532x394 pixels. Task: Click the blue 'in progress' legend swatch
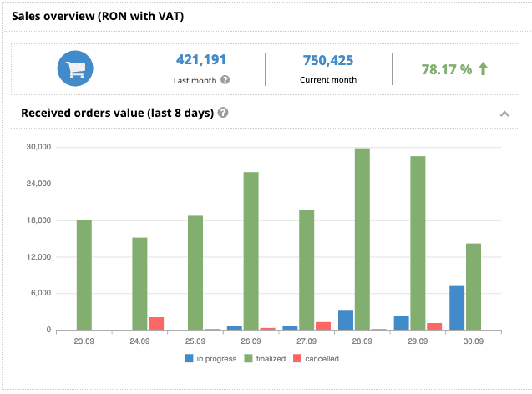pos(189,359)
